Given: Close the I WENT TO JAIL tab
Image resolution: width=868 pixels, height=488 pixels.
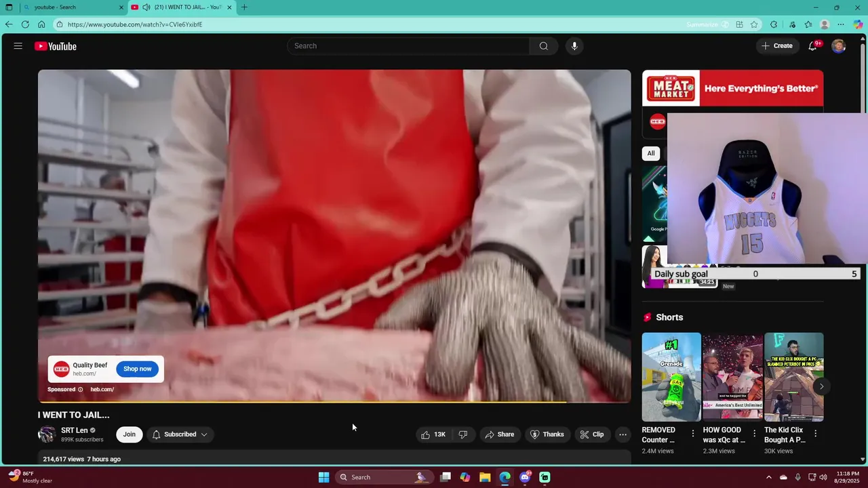Looking at the screenshot, I should [x=229, y=7].
